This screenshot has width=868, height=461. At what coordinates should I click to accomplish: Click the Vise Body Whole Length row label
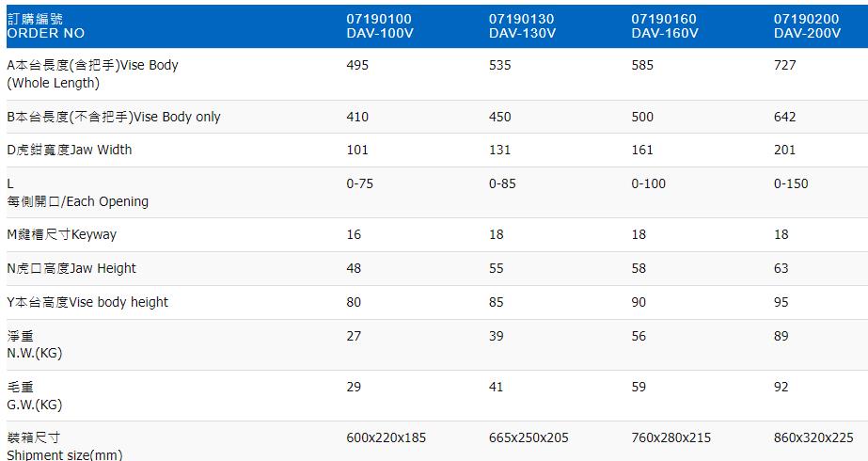pyautogui.click(x=92, y=74)
